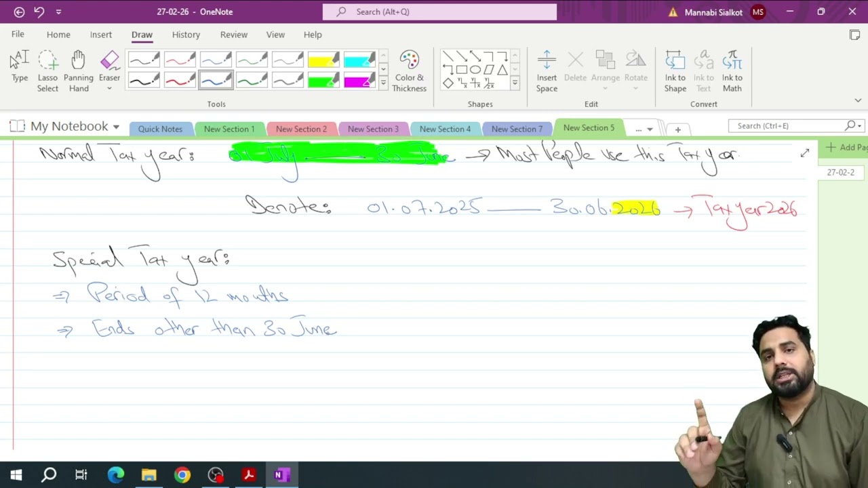Select the thin green pen

click(x=252, y=60)
